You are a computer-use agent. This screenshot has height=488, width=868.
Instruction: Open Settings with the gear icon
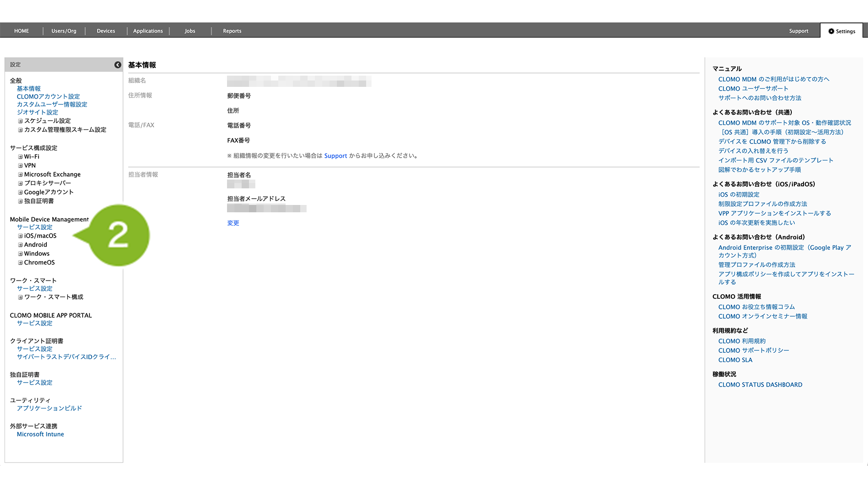(842, 31)
